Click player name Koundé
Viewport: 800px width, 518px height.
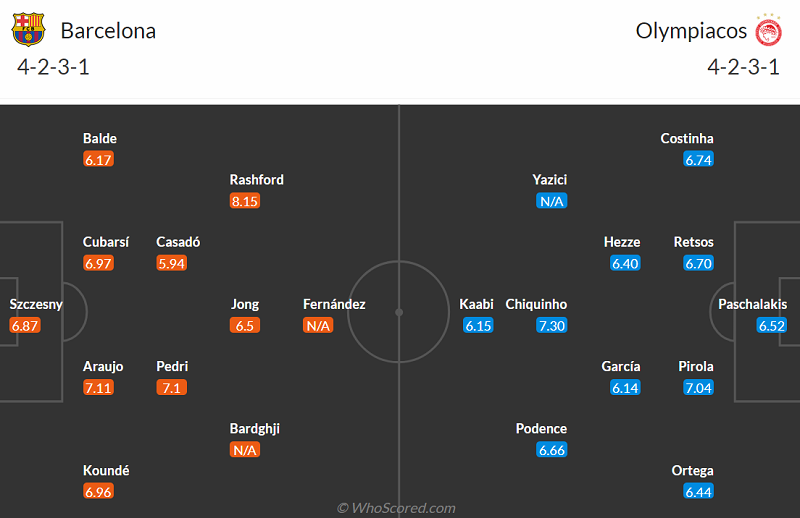tap(106, 470)
